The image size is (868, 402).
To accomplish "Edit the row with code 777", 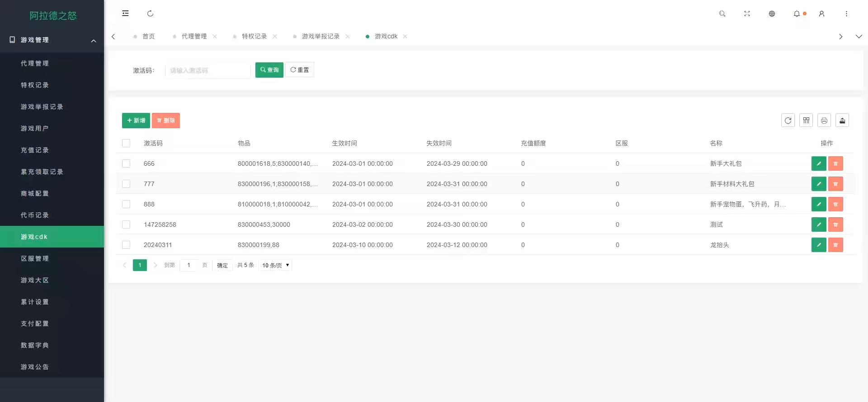I will [819, 184].
